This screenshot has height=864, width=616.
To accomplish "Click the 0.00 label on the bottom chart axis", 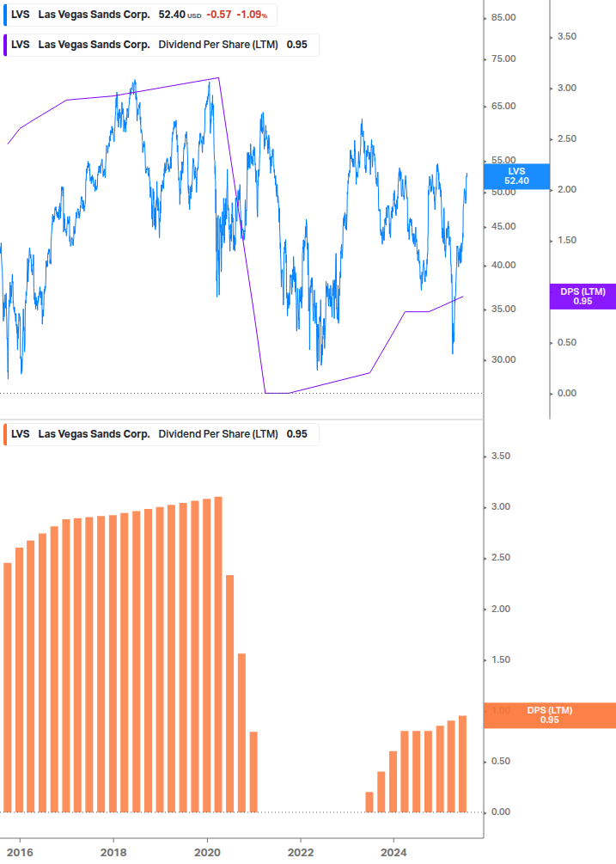I will [x=501, y=812].
